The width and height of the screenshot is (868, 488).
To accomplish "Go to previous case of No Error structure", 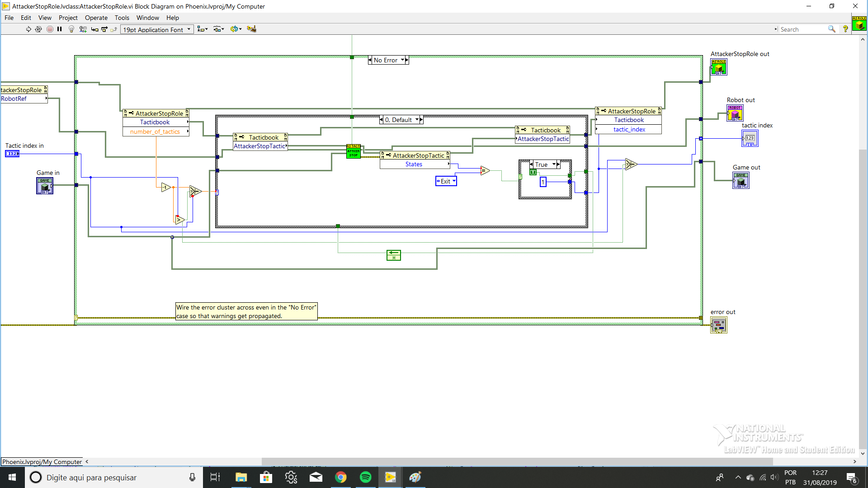I will click(x=370, y=60).
